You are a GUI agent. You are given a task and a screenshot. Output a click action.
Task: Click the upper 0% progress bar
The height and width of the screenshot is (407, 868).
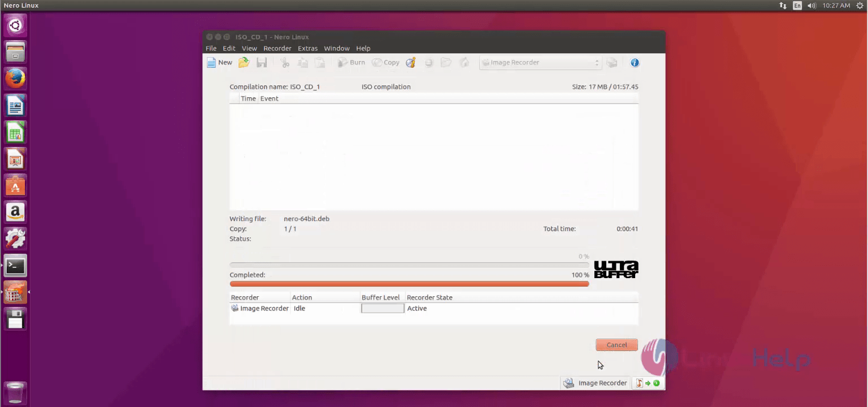409,265
